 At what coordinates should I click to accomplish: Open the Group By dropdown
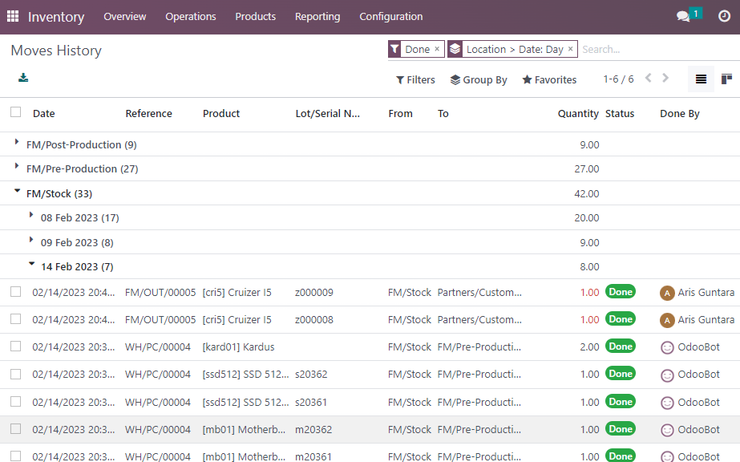tap(479, 80)
